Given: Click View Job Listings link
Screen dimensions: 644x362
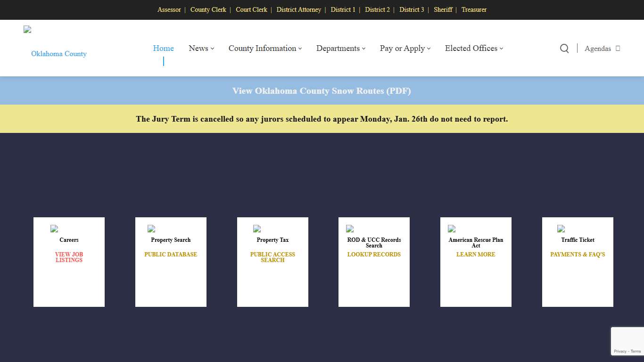Looking at the screenshot, I should click(69, 257).
